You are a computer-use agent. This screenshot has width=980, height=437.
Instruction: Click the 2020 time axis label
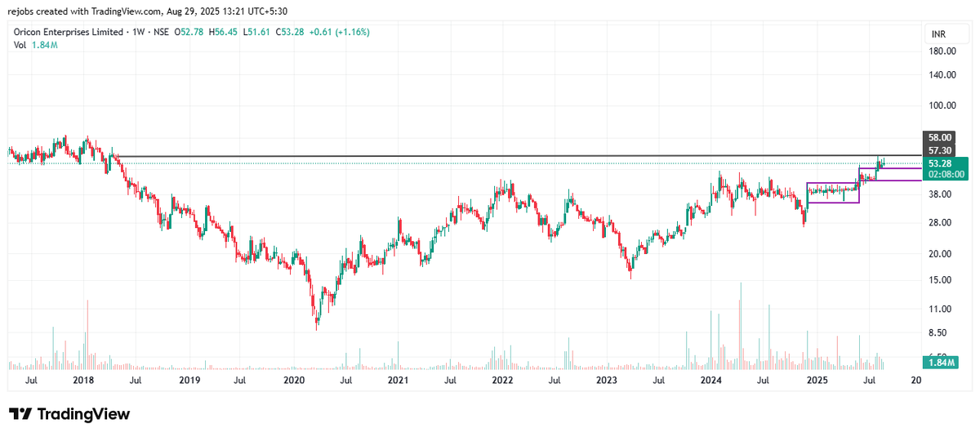(293, 381)
